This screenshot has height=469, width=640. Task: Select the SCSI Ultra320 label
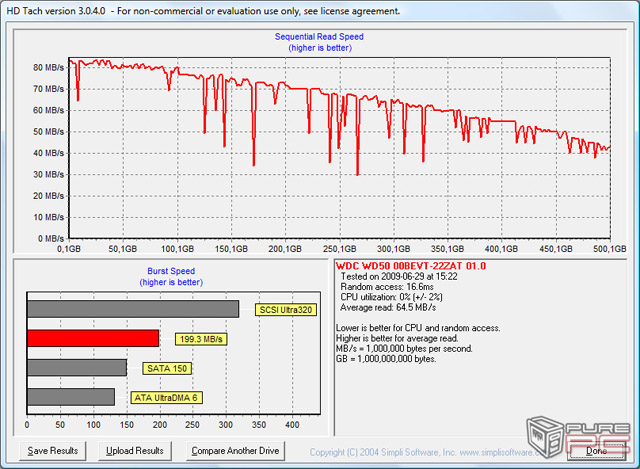click(286, 310)
